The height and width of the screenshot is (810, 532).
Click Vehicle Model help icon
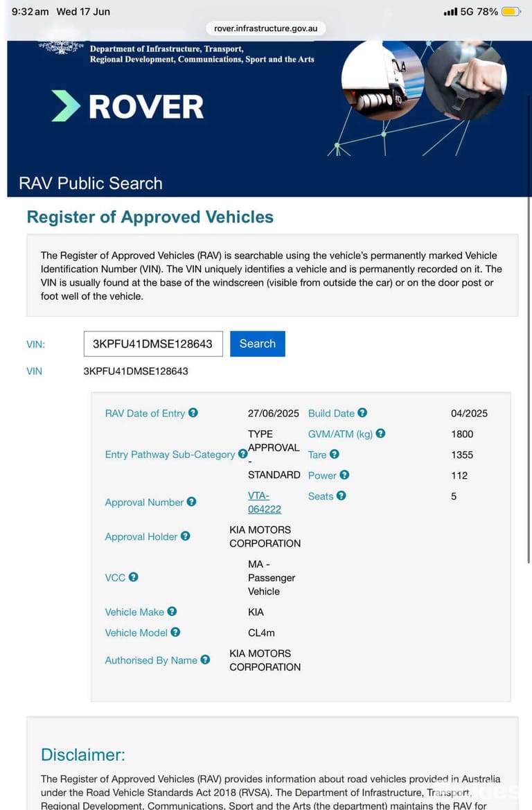pyautogui.click(x=176, y=632)
